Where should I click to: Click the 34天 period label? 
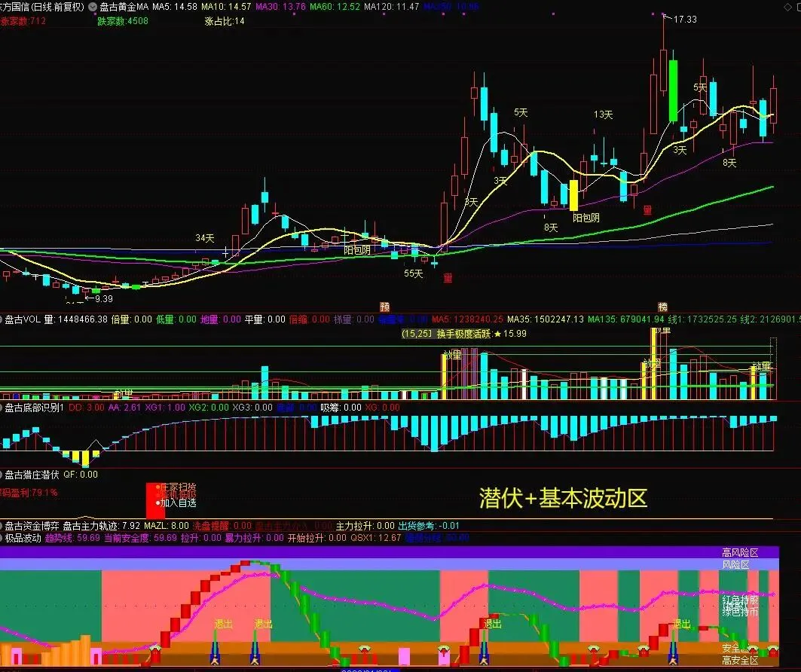coord(205,238)
